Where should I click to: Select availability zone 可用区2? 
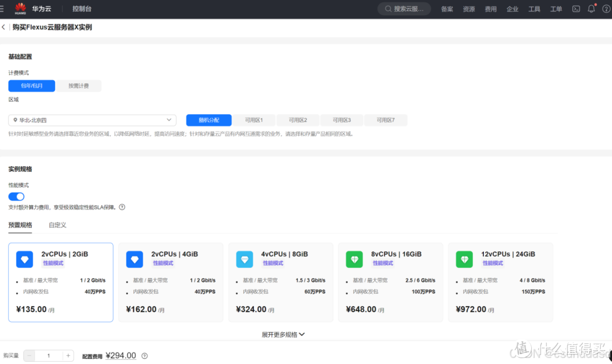[298, 120]
